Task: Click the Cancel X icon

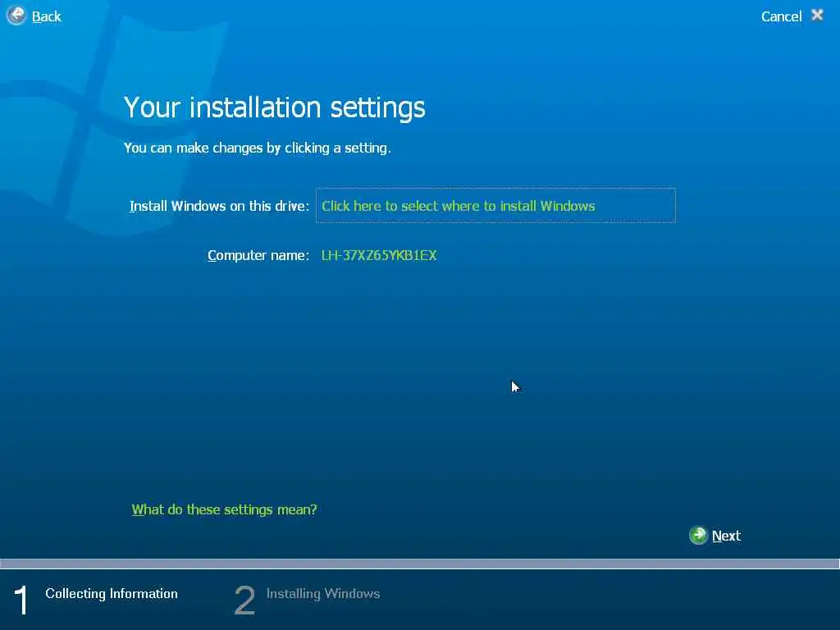Action: tap(817, 15)
